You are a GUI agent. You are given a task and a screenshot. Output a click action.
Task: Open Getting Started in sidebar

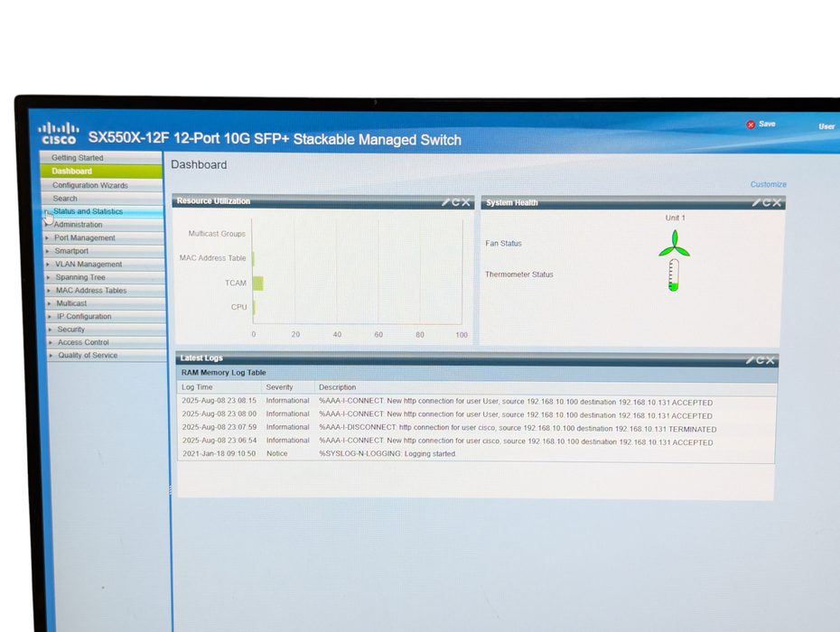(x=101, y=157)
